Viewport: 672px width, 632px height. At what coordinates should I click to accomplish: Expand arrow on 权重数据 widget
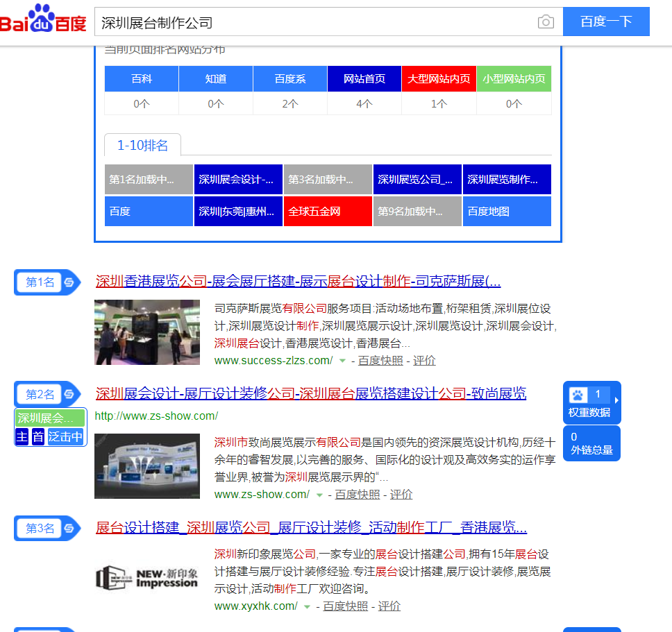(x=616, y=400)
